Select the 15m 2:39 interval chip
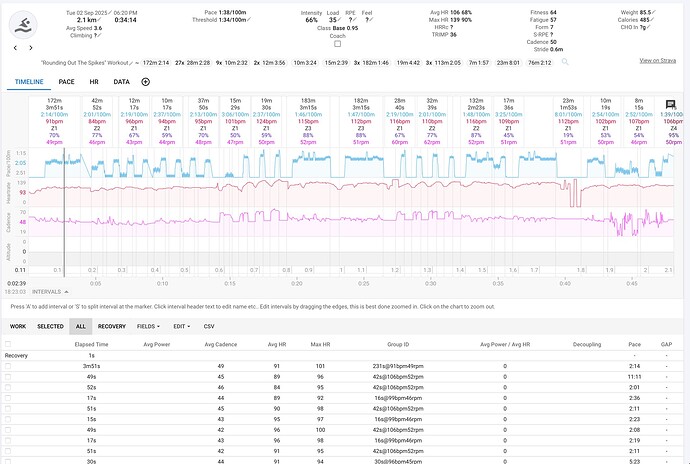690x464 pixels. [337, 63]
